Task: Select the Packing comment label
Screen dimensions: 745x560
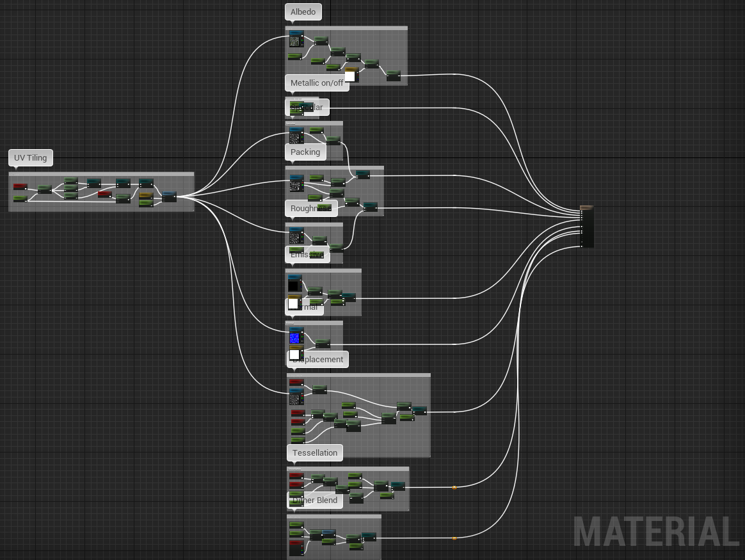Action: [305, 152]
